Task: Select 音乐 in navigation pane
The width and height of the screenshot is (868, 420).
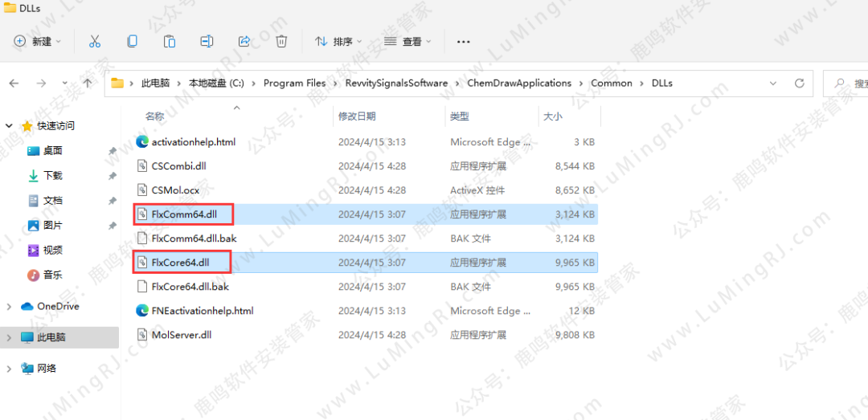Action: point(53,275)
